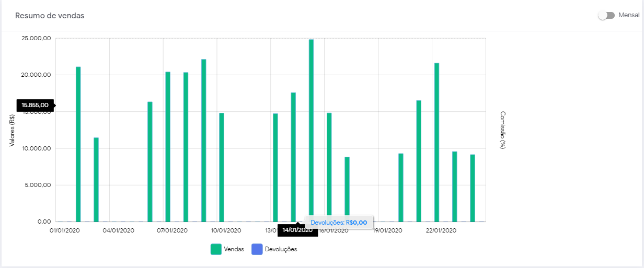The height and width of the screenshot is (268, 644).
Task: Click the y-axis value 10.000,00
Action: [x=36, y=148]
